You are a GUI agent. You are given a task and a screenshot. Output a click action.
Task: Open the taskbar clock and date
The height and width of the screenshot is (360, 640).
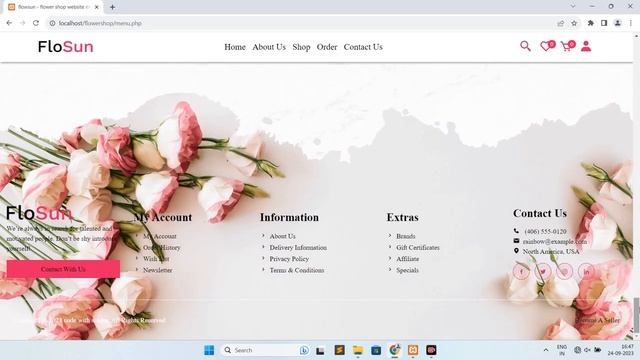tap(621, 350)
